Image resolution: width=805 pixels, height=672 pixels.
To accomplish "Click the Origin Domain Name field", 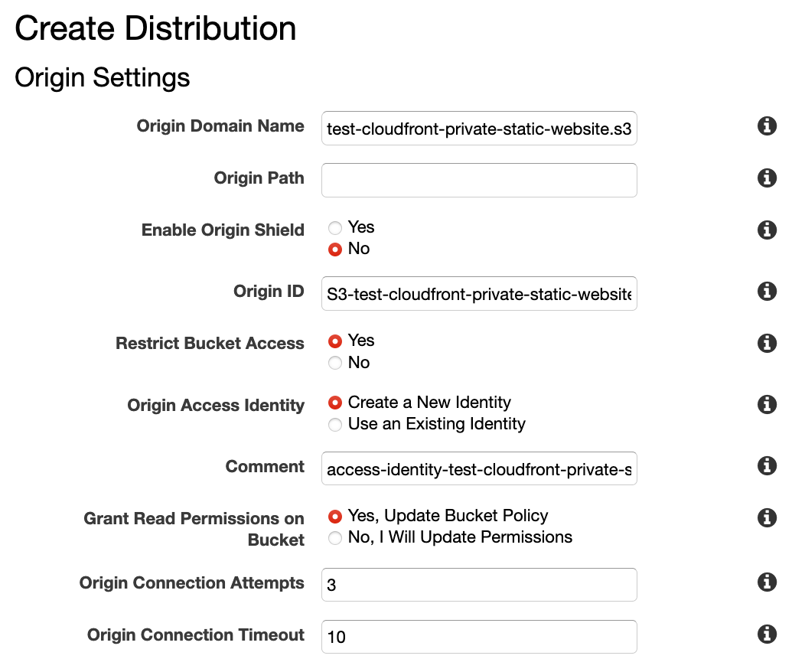I will pyautogui.click(x=479, y=129).
